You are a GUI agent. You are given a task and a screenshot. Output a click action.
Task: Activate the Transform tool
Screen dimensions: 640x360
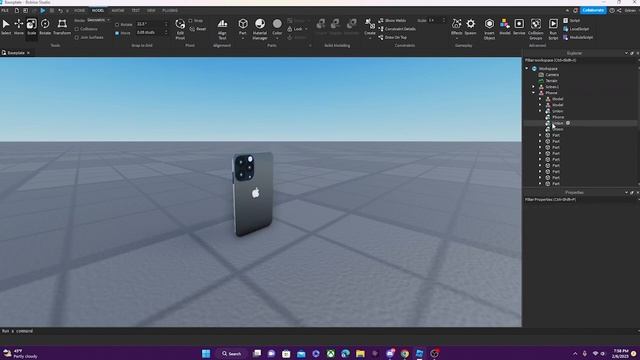pos(62,27)
